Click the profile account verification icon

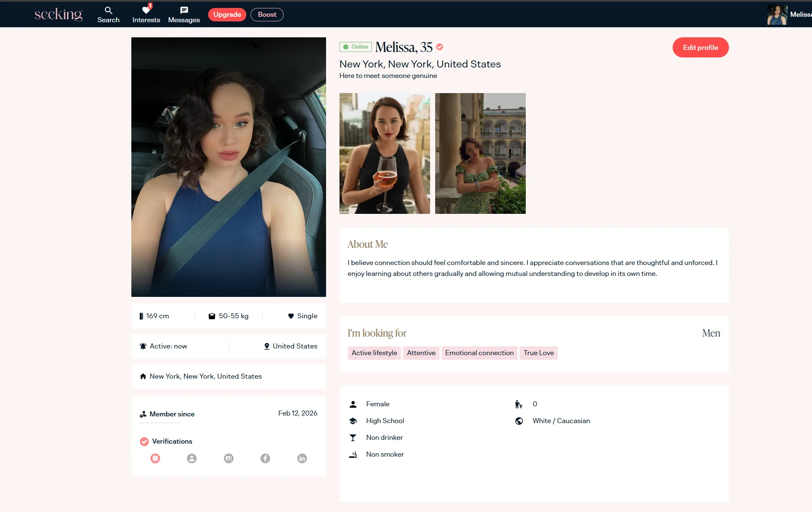(x=192, y=458)
